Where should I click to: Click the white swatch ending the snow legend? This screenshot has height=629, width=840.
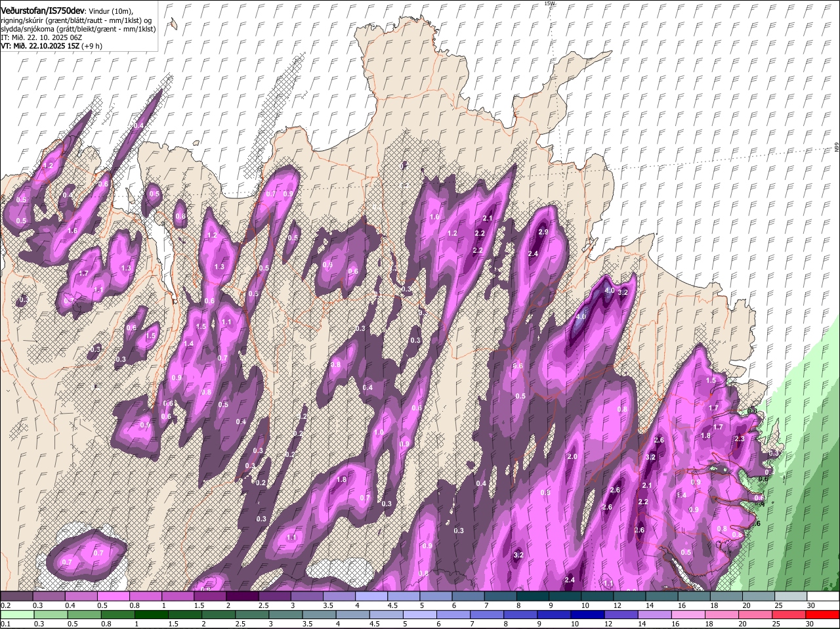823,596
